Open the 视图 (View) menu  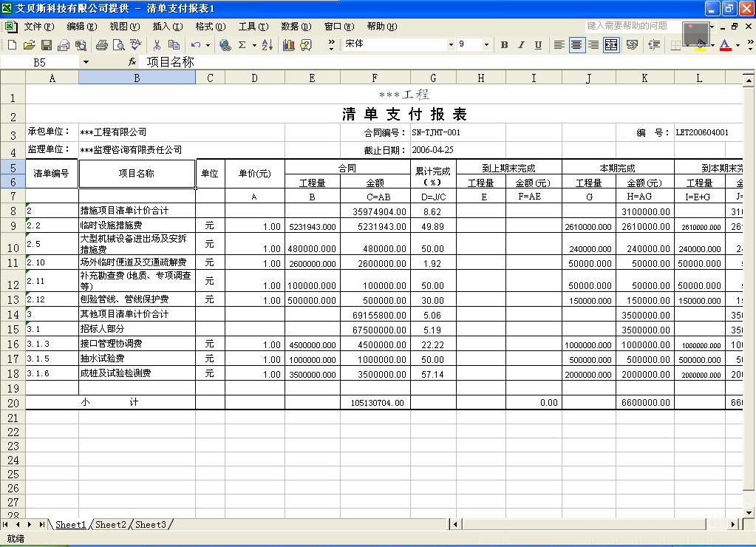coord(124,27)
